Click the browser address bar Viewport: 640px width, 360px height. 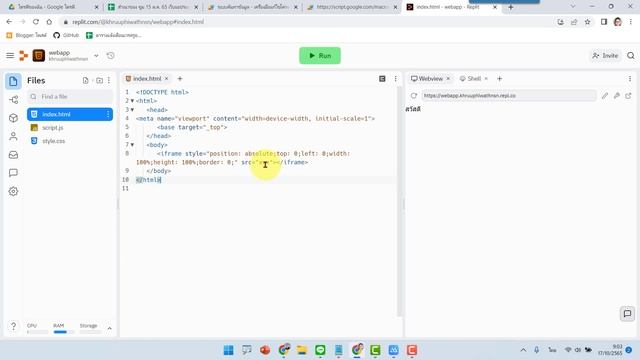coord(306,22)
